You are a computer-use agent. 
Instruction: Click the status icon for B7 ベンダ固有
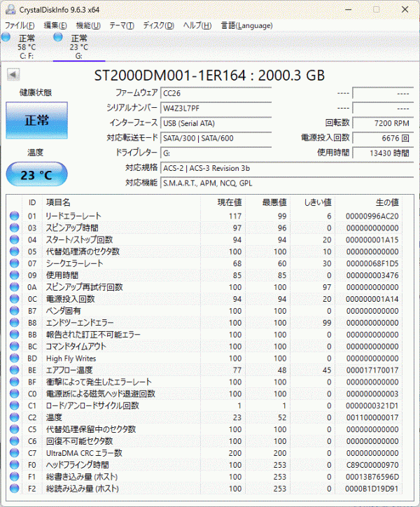[x=14, y=311]
